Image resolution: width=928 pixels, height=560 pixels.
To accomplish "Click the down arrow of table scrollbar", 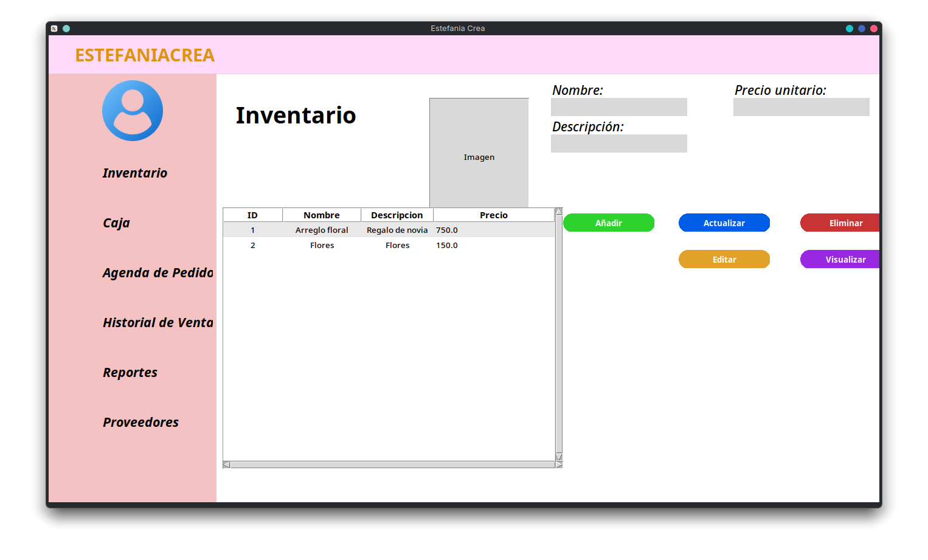I will (559, 457).
